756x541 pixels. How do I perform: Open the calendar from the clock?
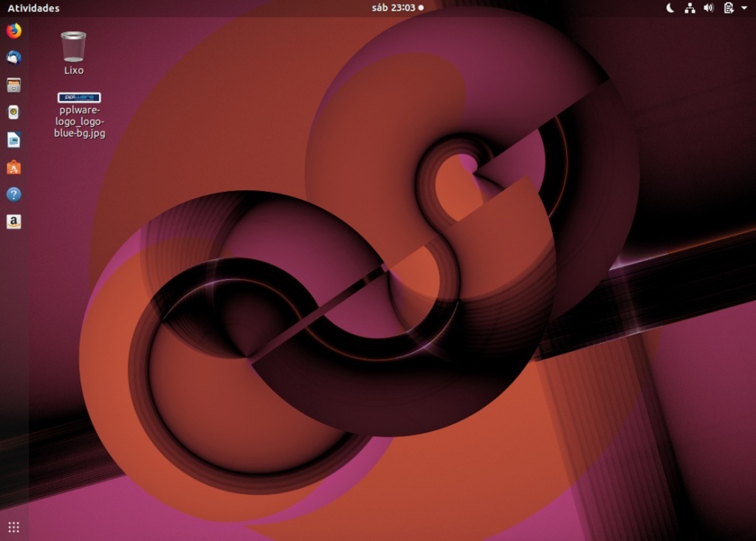(x=394, y=8)
